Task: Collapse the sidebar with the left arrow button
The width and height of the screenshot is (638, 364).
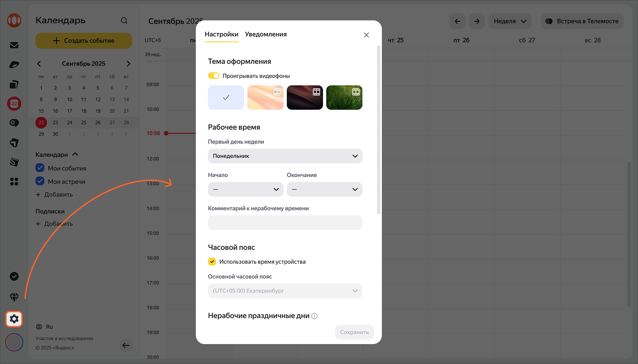Action: [126, 345]
